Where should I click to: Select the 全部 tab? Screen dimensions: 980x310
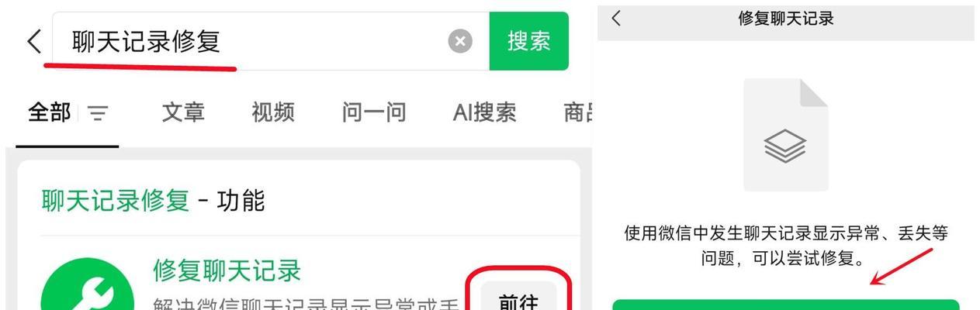[x=49, y=113]
